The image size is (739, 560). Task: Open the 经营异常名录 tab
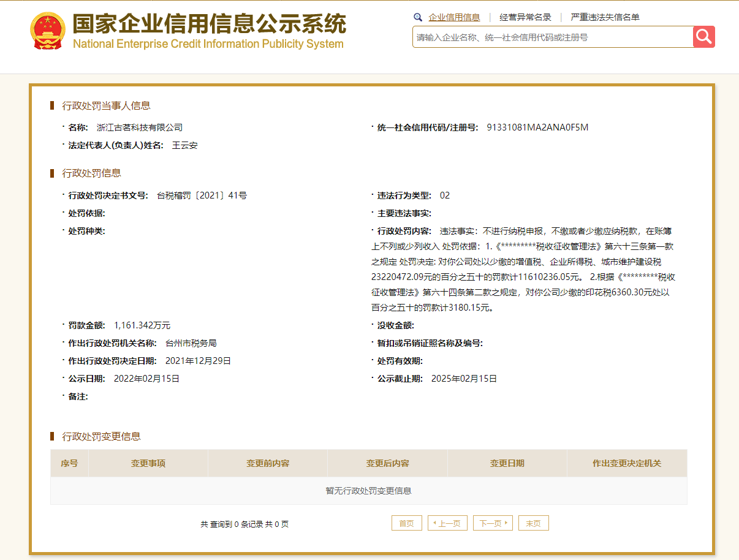point(525,17)
